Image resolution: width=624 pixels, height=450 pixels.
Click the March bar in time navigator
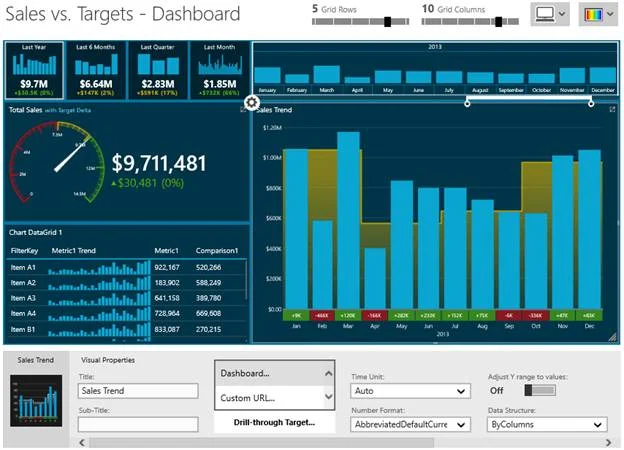point(327,74)
